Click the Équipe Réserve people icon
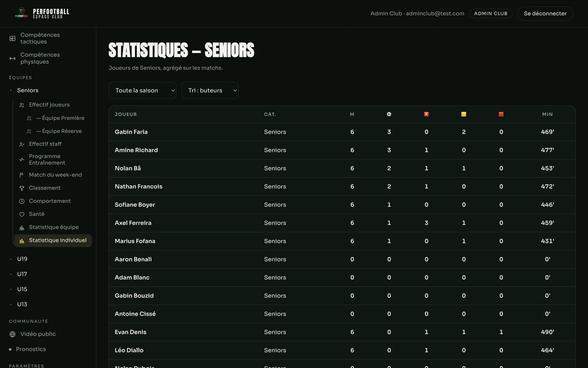Image resolution: width=588 pixels, height=368 pixels. click(29, 131)
